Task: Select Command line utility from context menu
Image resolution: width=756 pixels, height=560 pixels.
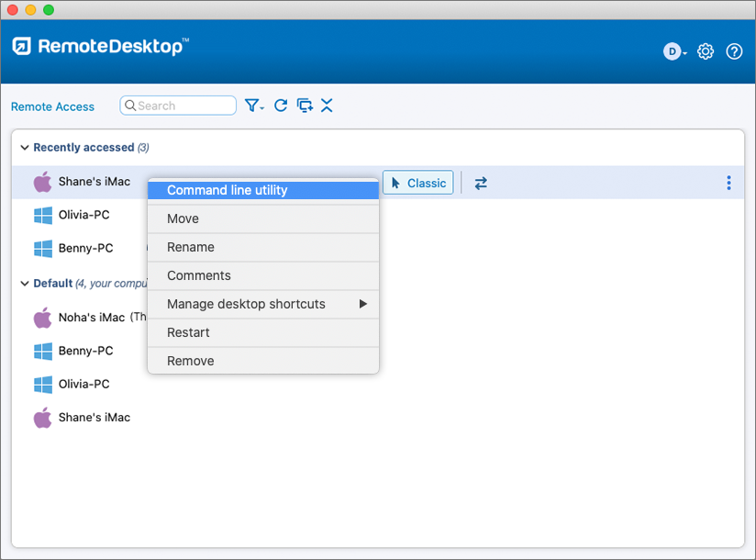Action: coord(263,190)
